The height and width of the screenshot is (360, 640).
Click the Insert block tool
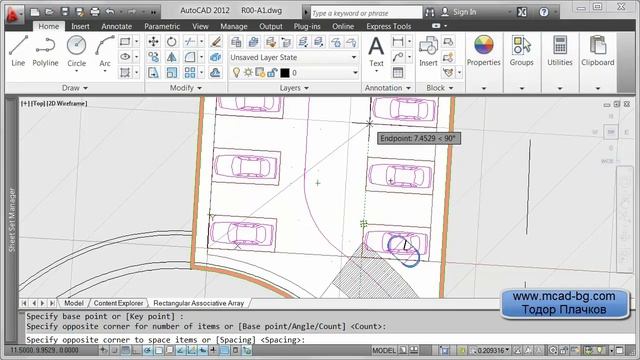point(428,51)
